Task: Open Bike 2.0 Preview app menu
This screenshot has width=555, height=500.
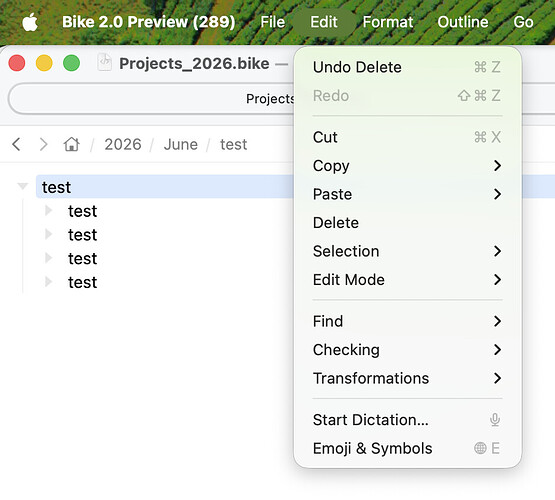Action: (x=149, y=22)
